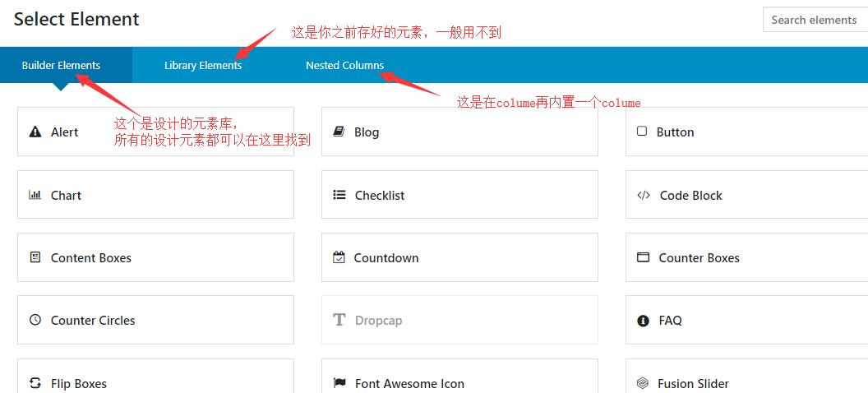
Task: Pick the Content Boxes element
Action: 155,257
